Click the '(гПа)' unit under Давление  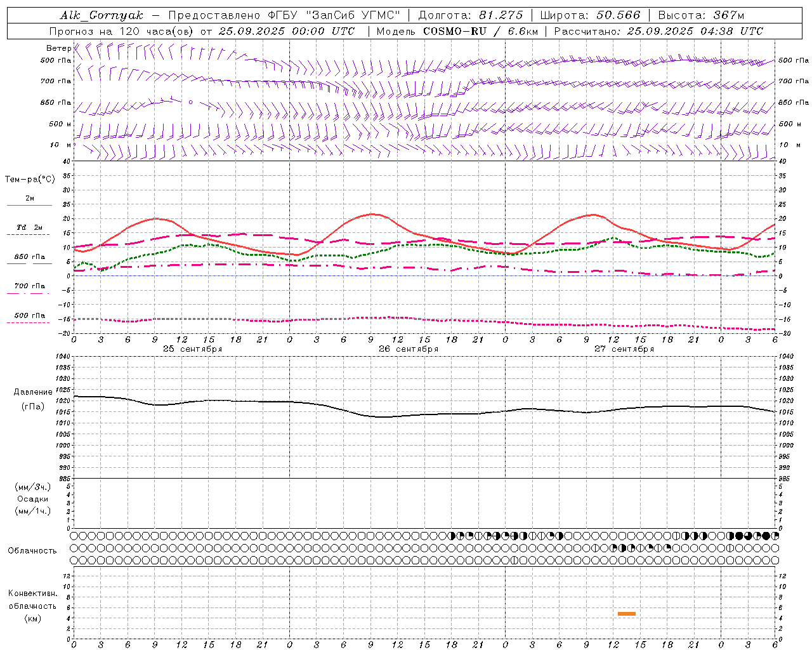pyautogui.click(x=33, y=407)
